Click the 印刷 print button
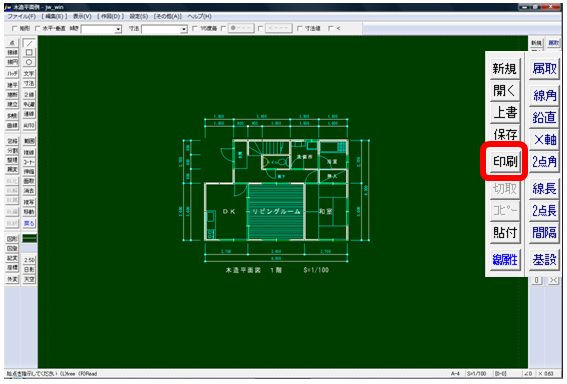This screenshot has height=384, width=567. pyautogui.click(x=505, y=161)
